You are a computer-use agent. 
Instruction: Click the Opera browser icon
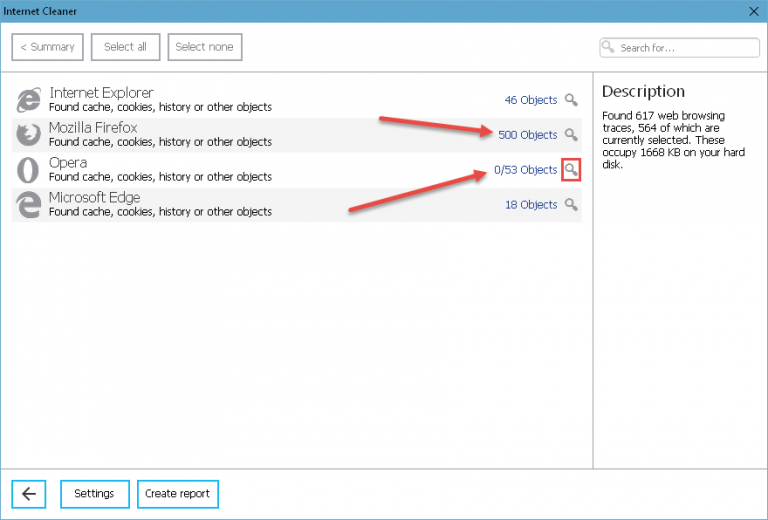pyautogui.click(x=28, y=170)
